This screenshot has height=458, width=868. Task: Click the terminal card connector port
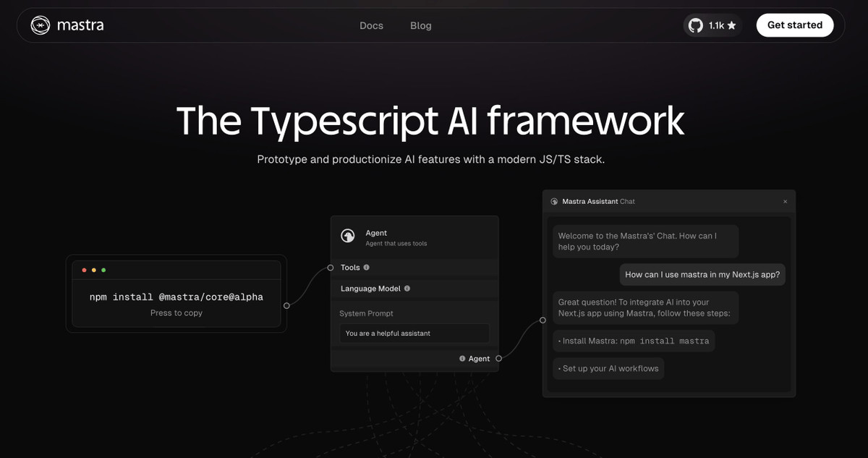point(286,305)
